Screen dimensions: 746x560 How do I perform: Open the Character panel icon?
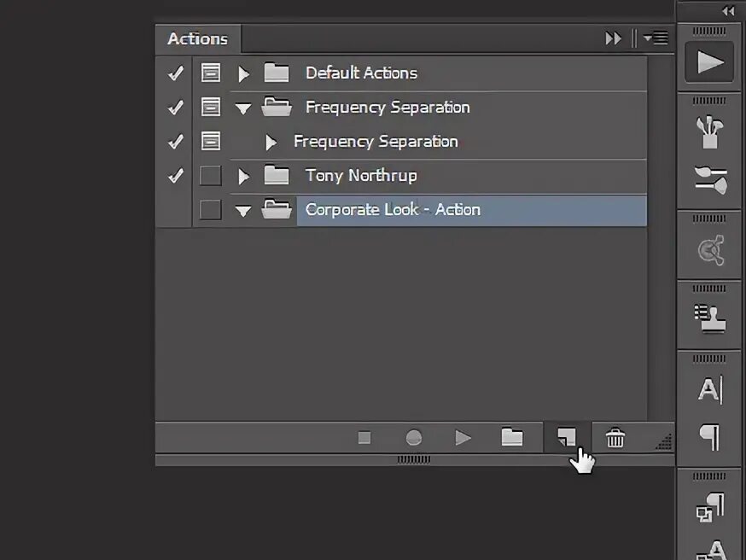[x=710, y=389]
